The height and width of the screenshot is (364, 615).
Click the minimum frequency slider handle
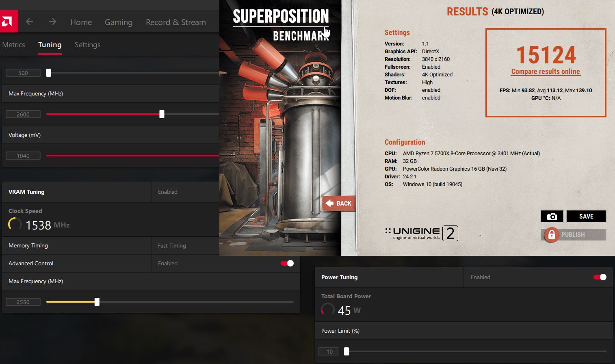click(49, 73)
